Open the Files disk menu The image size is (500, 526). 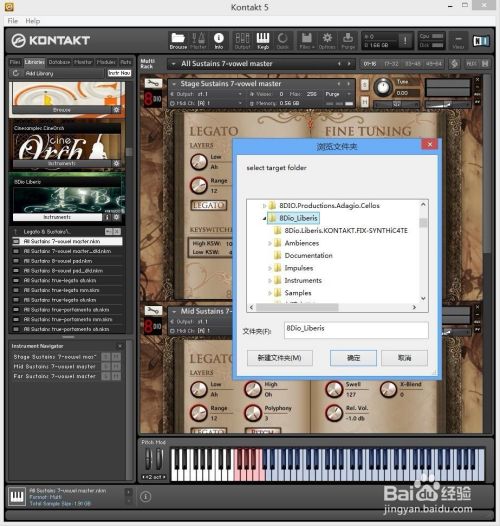[307, 41]
